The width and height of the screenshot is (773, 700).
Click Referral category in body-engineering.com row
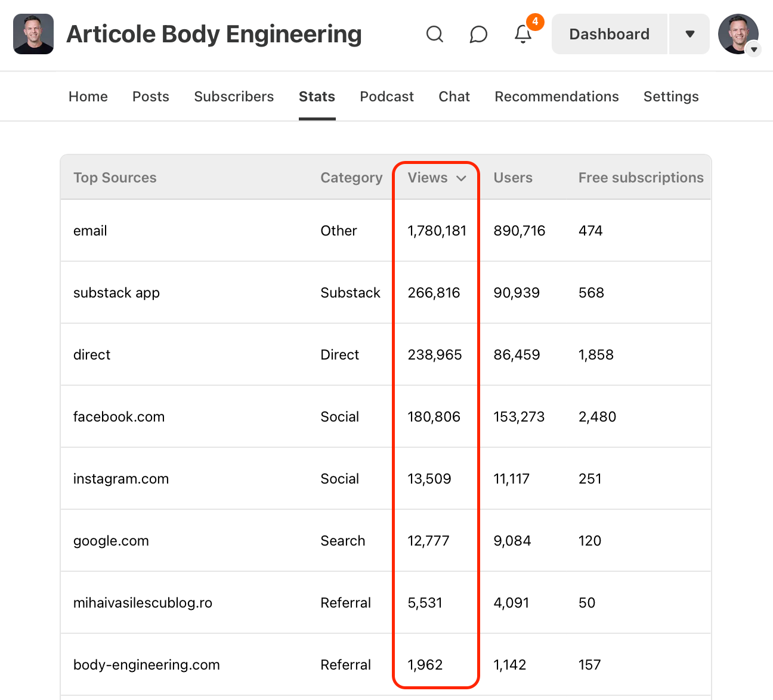pos(345,665)
